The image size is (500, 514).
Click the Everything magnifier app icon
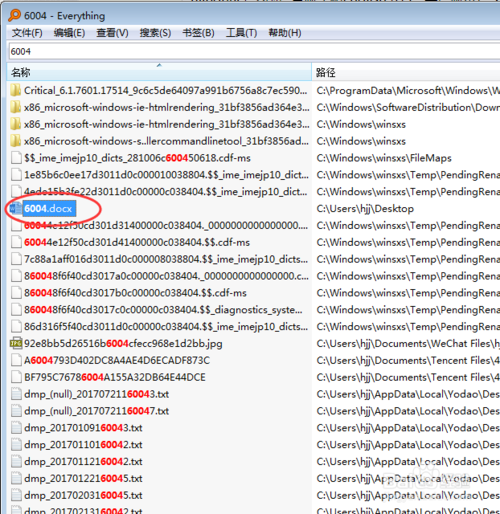(x=14, y=15)
